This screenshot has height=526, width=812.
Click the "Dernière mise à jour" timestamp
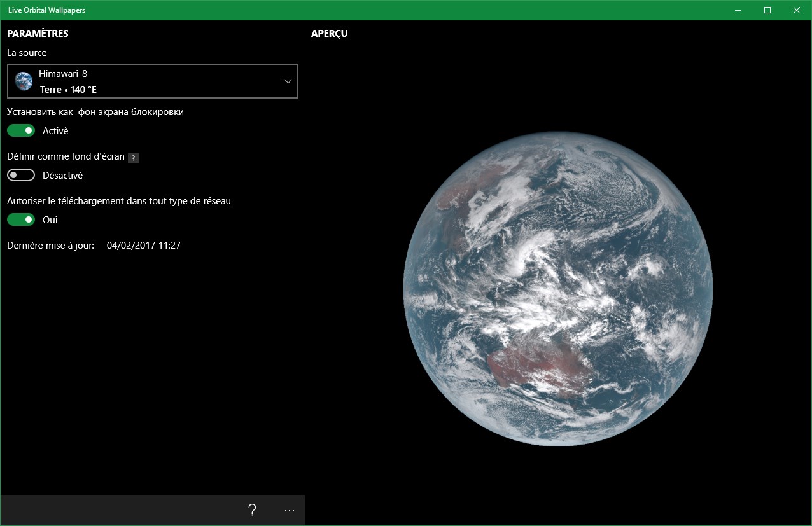click(143, 245)
